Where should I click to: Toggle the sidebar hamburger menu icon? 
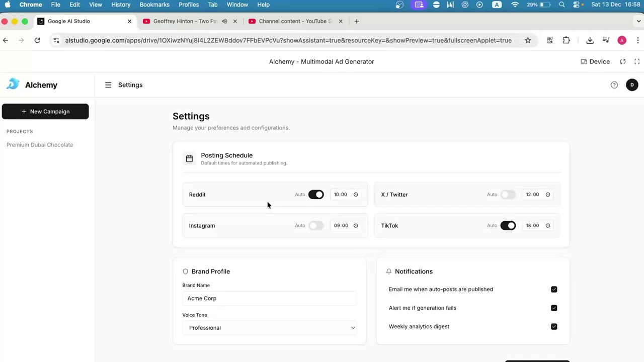point(108,85)
